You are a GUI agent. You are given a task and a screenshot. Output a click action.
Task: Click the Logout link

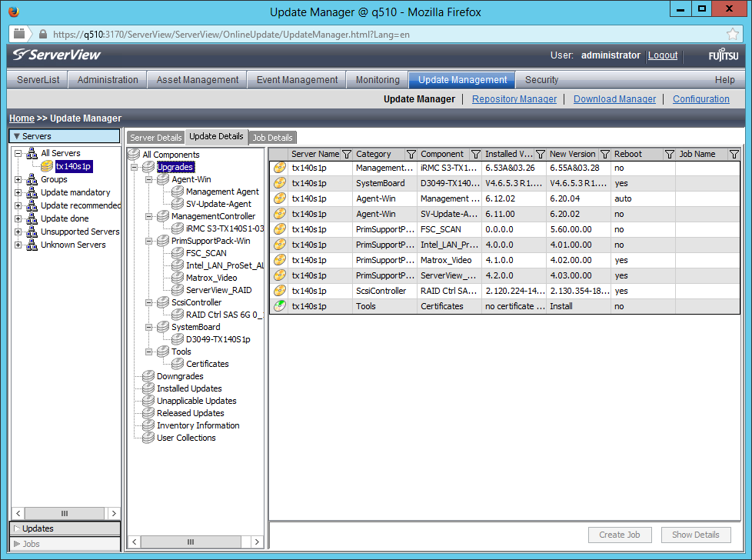662,55
